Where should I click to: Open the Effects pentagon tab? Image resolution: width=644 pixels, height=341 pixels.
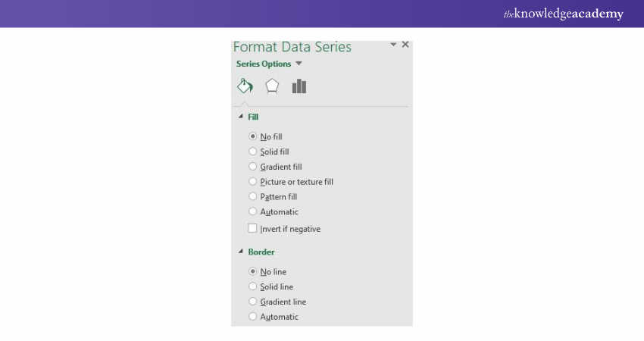[x=272, y=86]
